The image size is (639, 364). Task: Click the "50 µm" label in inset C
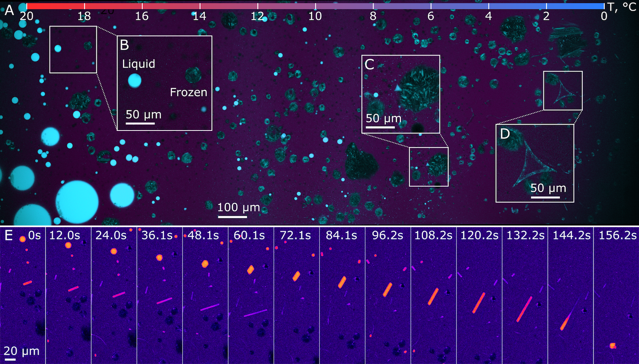383,118
